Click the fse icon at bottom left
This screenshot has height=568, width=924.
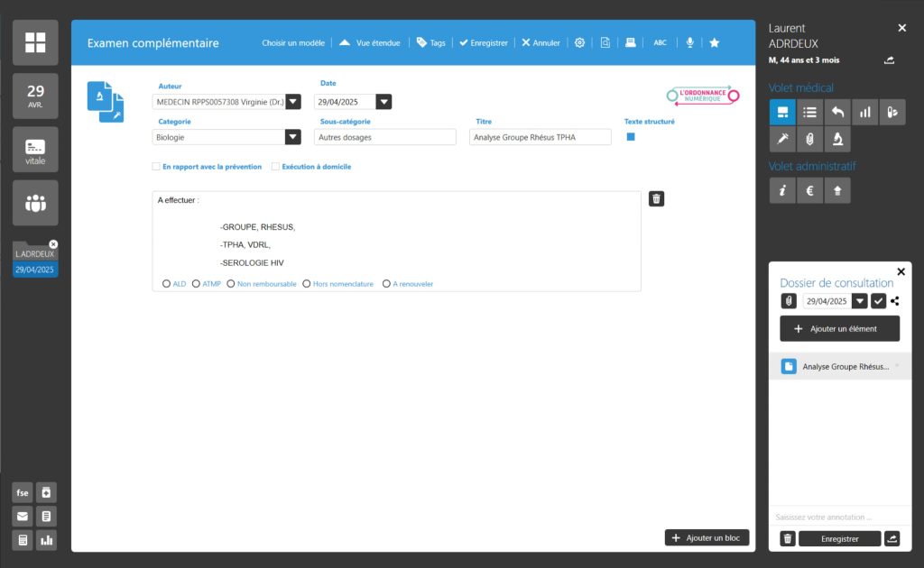coord(23,492)
